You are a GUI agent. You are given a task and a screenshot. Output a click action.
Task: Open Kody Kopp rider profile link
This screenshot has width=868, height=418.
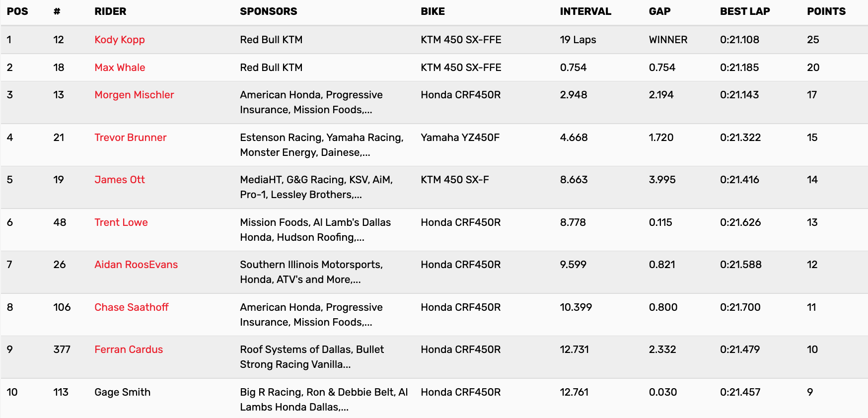[x=119, y=40]
